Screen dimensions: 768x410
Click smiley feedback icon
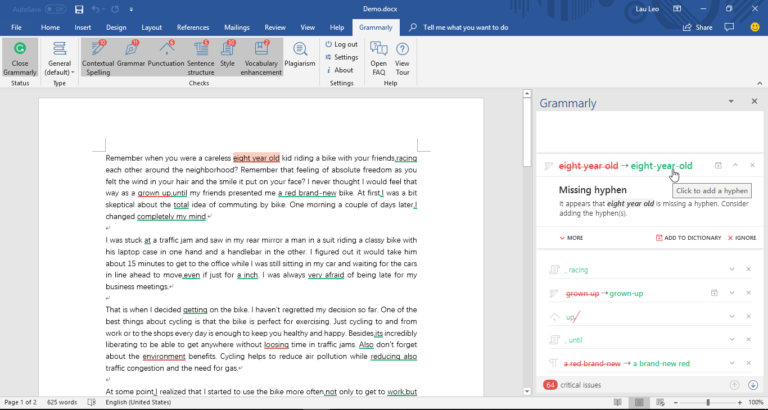point(755,27)
